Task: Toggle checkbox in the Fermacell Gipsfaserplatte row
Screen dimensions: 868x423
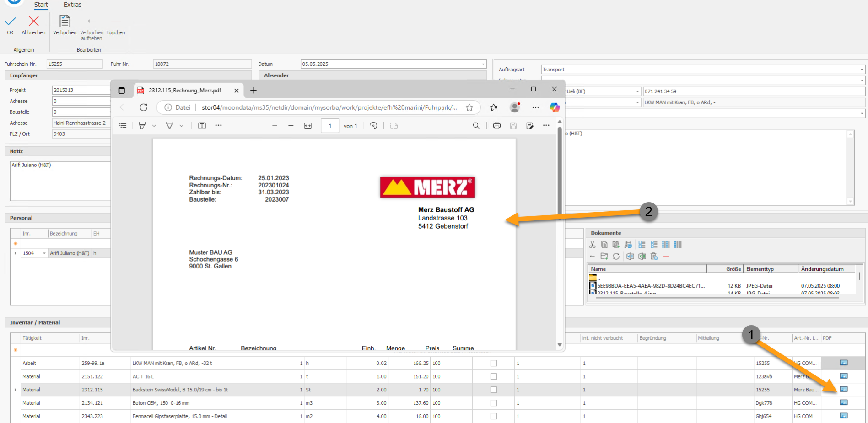Action: (493, 416)
